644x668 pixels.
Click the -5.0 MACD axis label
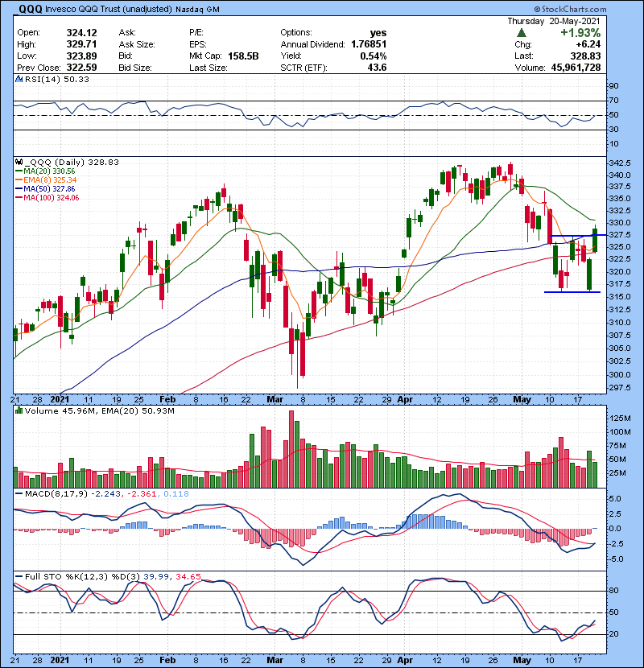coord(617,559)
